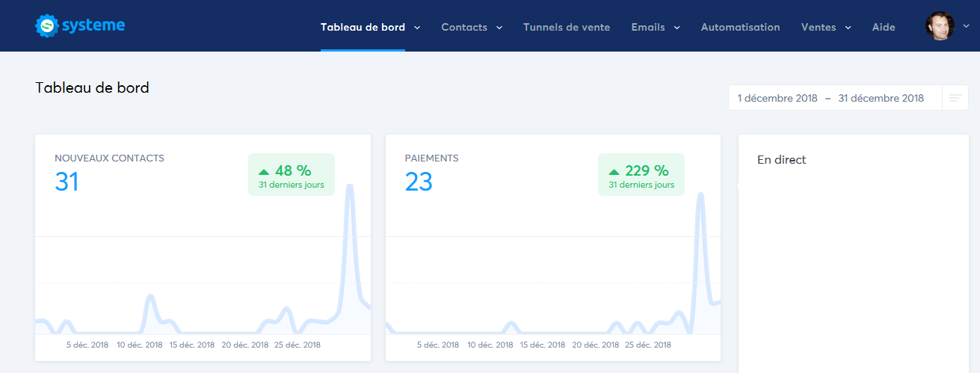
Task: Expand the Tableau de bord chevron
Action: click(417, 28)
